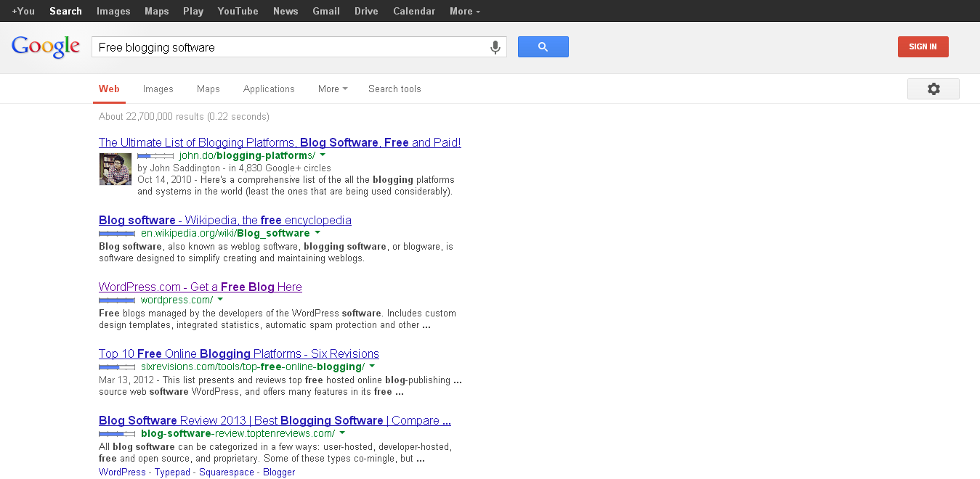Click the Google logo
Screen dimensions: 980x479
[x=46, y=46]
